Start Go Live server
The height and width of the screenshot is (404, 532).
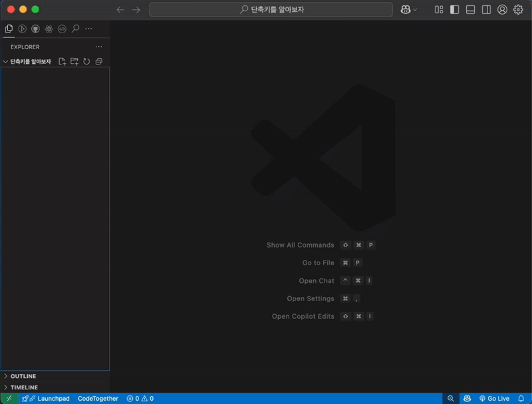[494, 399]
